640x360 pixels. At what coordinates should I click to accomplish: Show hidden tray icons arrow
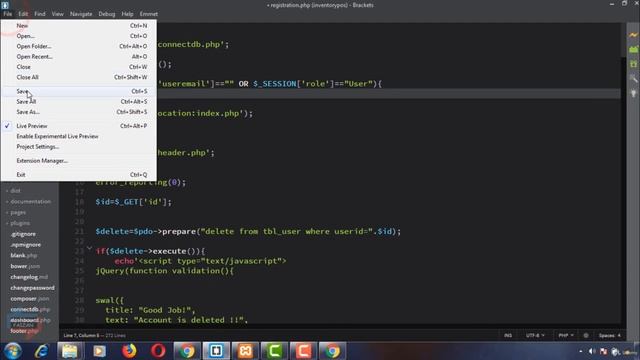tap(580, 351)
